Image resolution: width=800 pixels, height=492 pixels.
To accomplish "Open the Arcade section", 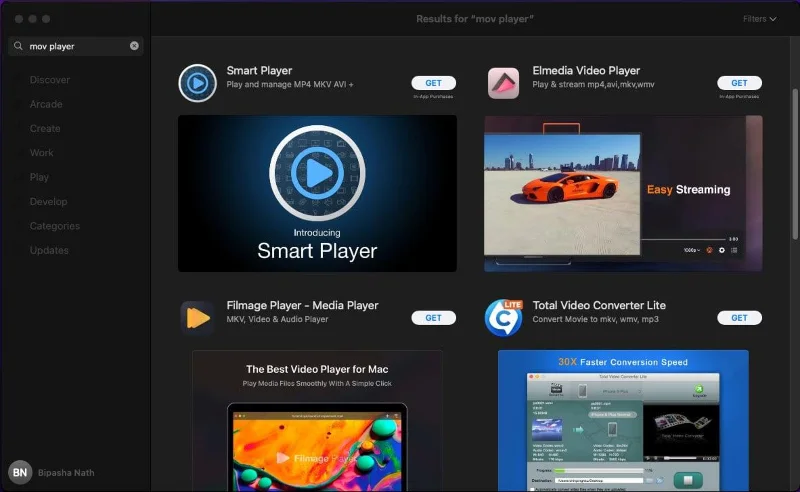I will pos(46,104).
